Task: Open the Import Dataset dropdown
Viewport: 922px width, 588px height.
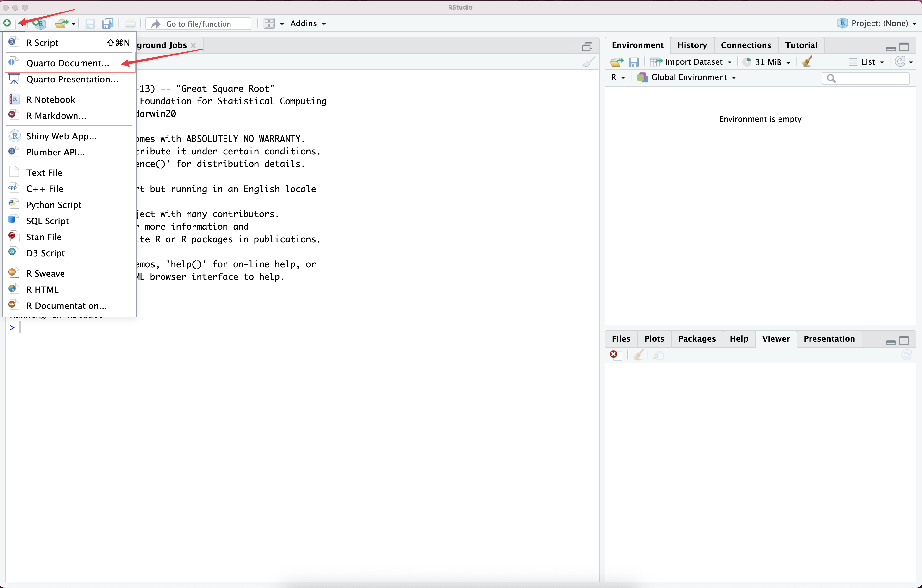Action: pyautogui.click(x=691, y=62)
